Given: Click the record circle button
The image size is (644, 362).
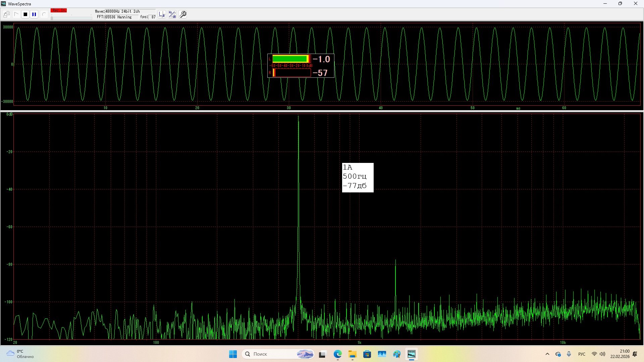Looking at the screenshot, I should (44, 14).
